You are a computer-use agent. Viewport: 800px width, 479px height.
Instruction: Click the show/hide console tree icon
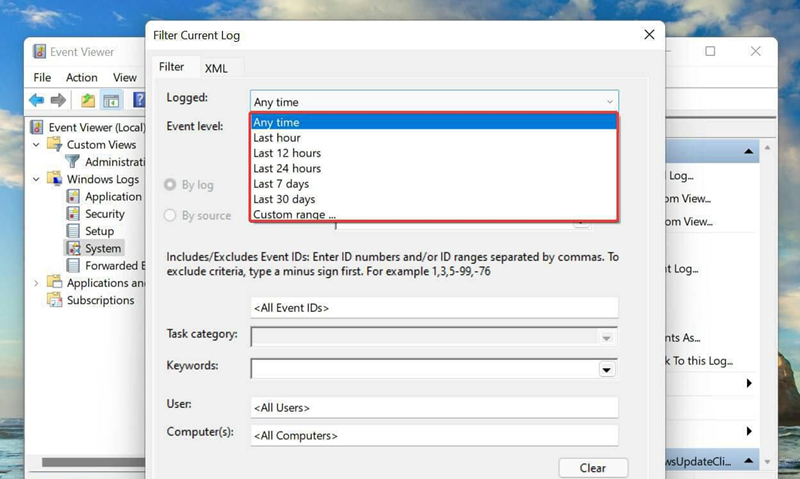(x=111, y=100)
